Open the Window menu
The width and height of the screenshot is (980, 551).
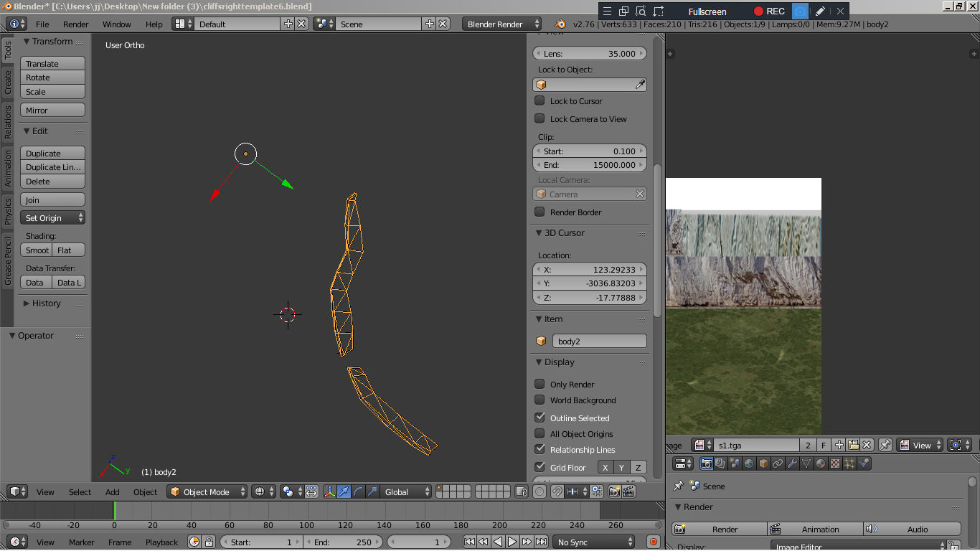click(x=117, y=24)
